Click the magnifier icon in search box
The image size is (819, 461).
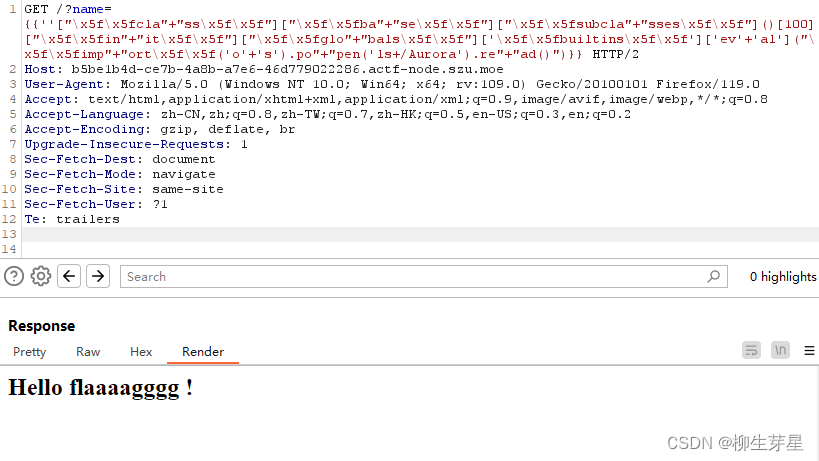713,276
